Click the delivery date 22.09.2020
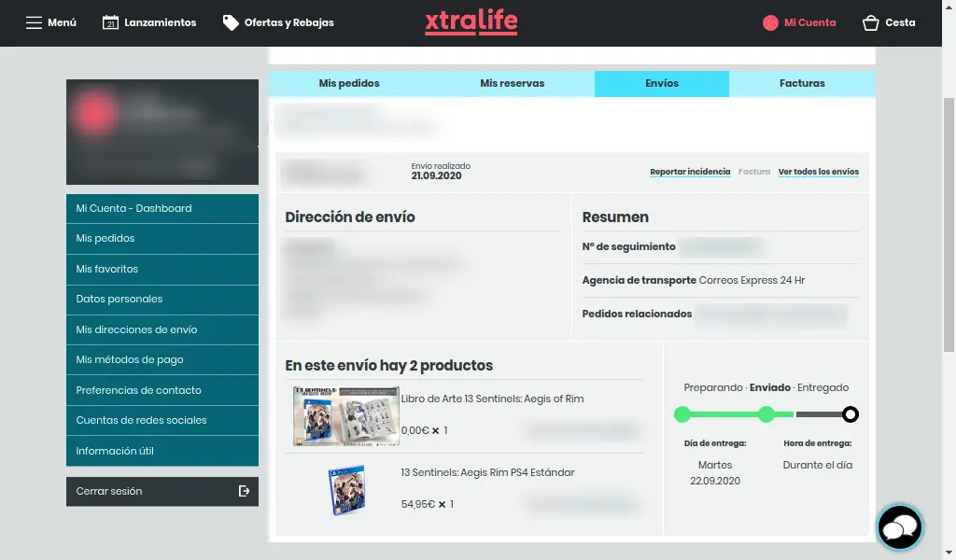This screenshot has height=560, width=956. 715,481
